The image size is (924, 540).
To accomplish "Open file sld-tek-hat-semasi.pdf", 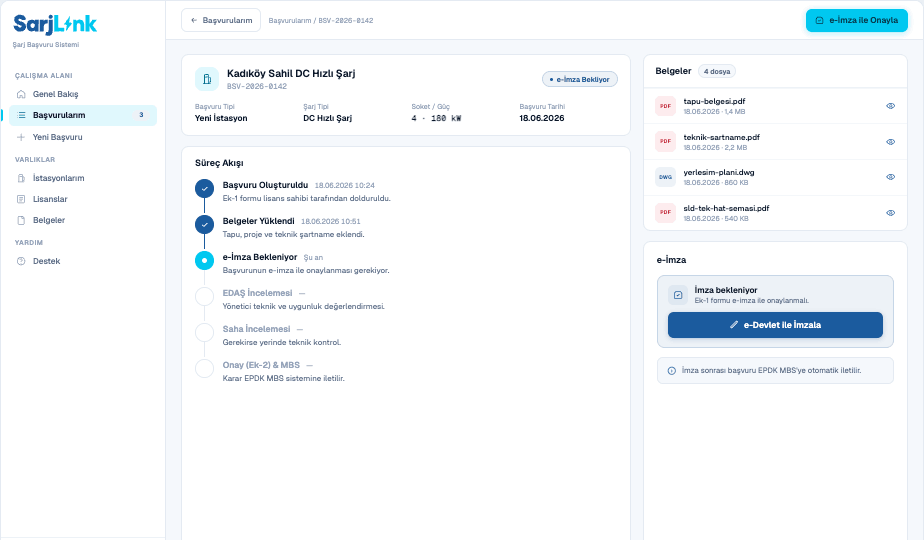I will (726, 208).
